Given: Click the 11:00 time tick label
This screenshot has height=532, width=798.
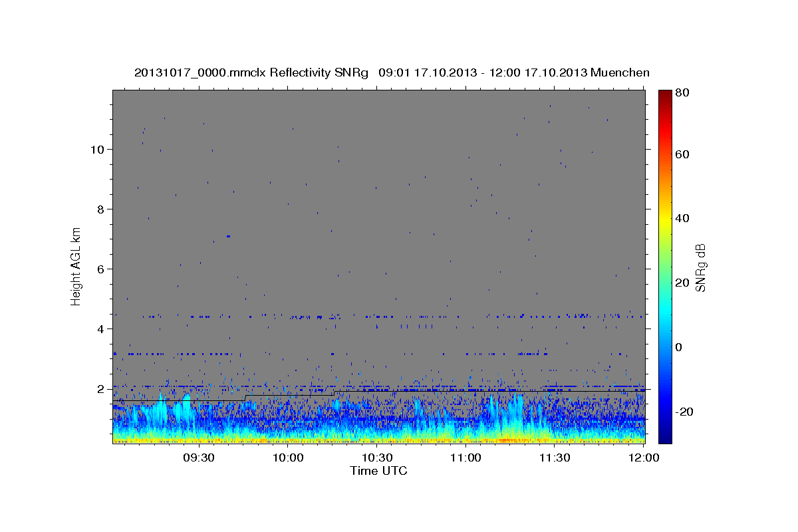Looking at the screenshot, I should coord(466,458).
